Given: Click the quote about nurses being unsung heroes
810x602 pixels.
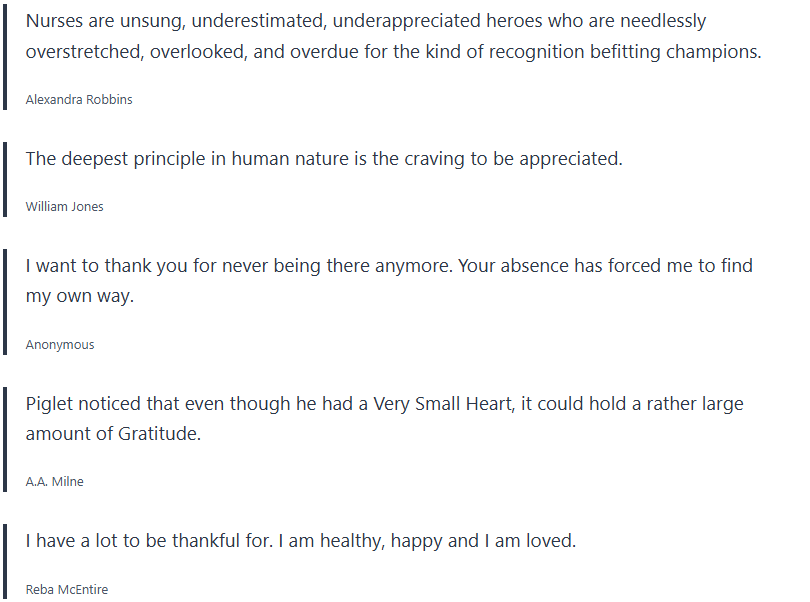Looking at the screenshot, I should pyautogui.click(x=393, y=36).
